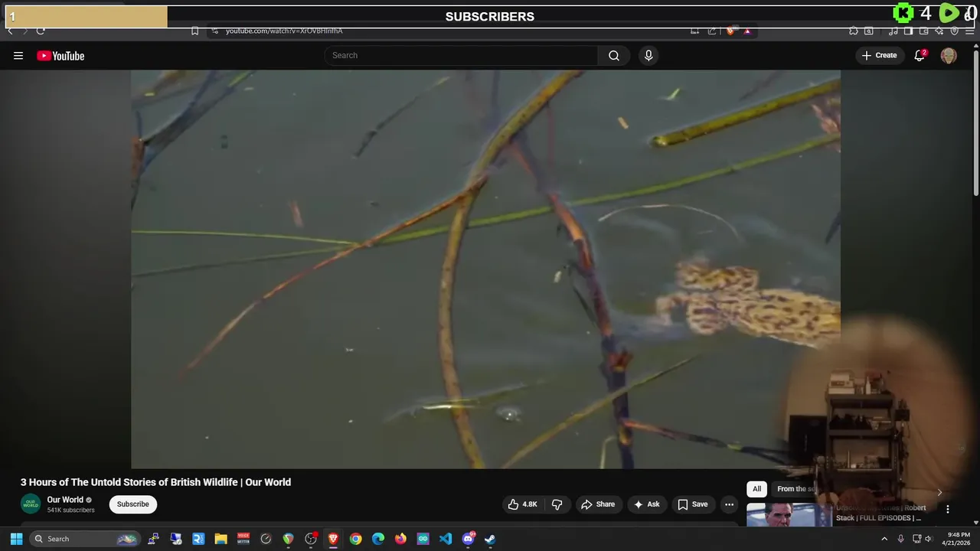Open the account avatar menu
This screenshot has height=551, width=980.
tap(949, 55)
